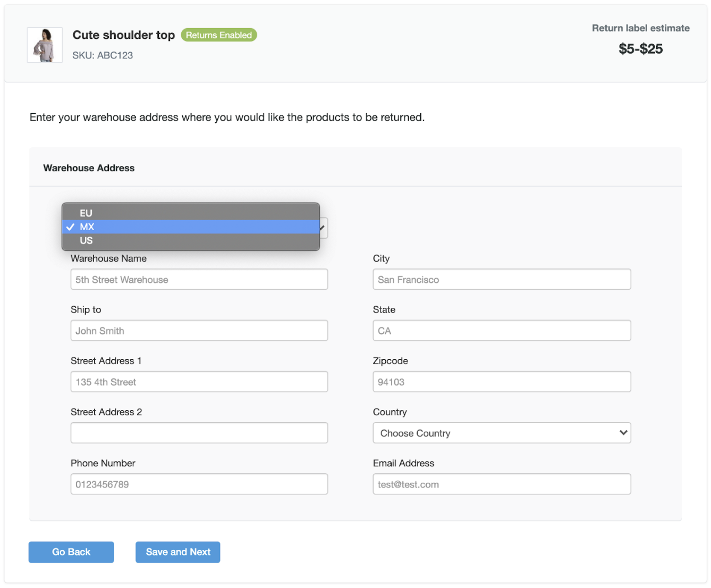
Task: Click the City text field
Action: (501, 280)
